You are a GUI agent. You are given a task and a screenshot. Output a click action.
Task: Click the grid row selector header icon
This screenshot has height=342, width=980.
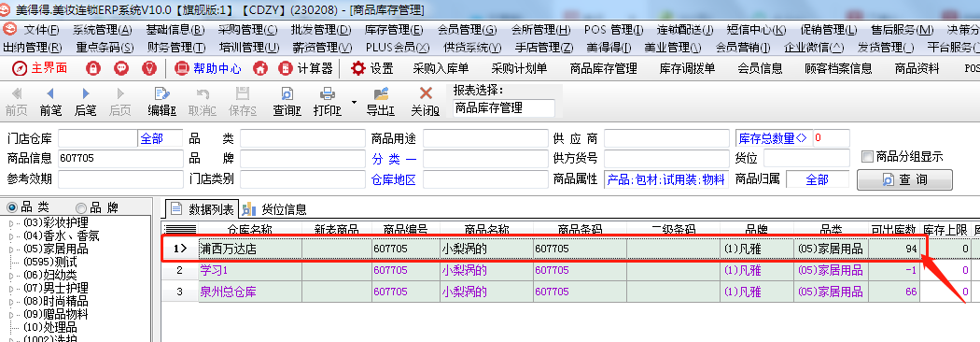coord(180,230)
